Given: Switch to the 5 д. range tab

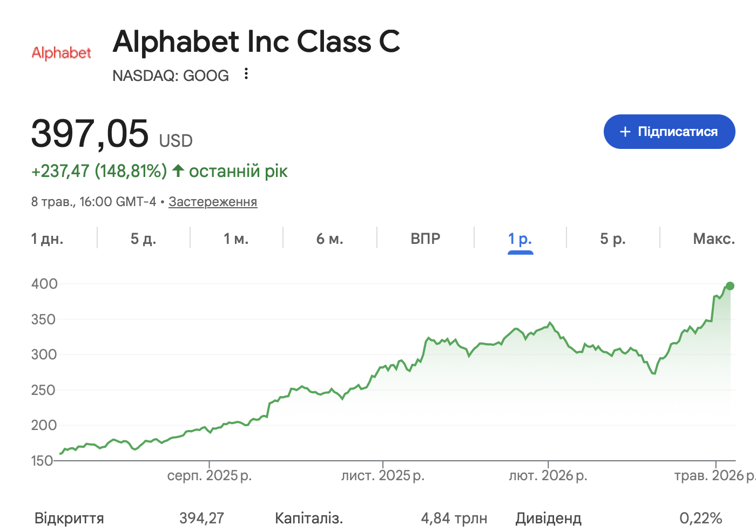Looking at the screenshot, I should 144,238.
